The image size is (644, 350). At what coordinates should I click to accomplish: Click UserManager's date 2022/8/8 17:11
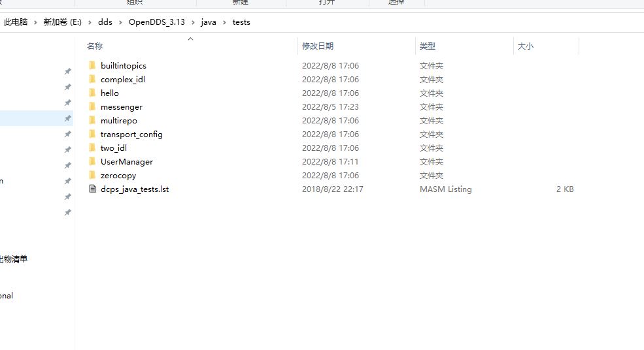coord(330,162)
